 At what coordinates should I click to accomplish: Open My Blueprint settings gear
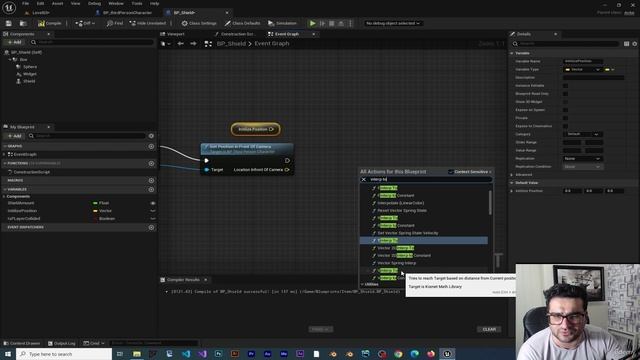click(151, 136)
